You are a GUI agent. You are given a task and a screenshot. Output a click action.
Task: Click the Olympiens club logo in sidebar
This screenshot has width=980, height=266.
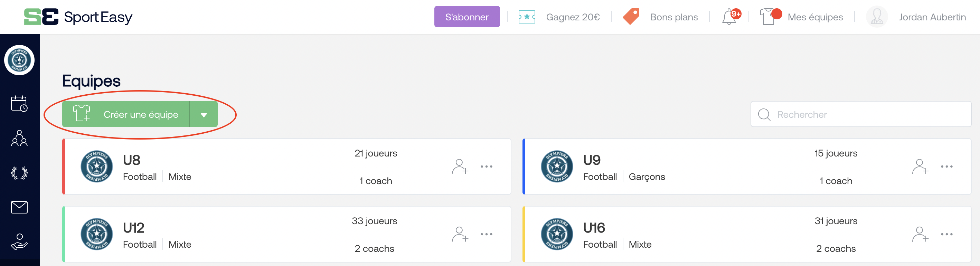click(19, 60)
